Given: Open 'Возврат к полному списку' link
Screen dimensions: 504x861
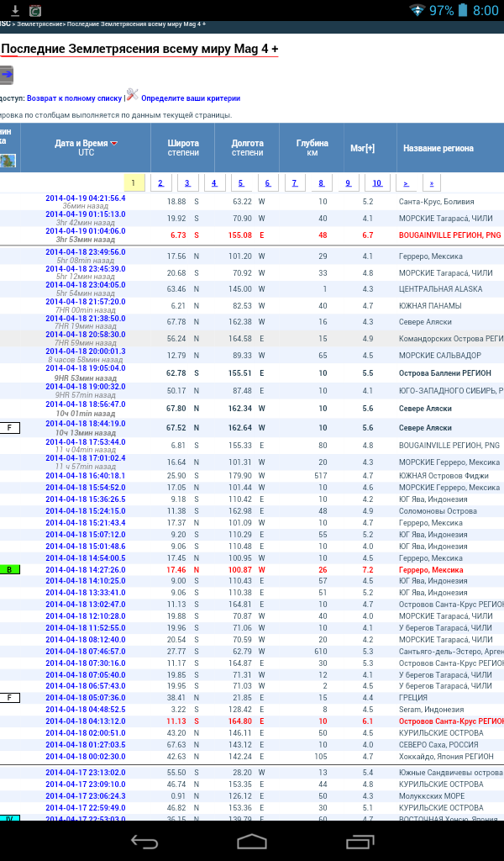Looking at the screenshot, I should coord(74,98).
